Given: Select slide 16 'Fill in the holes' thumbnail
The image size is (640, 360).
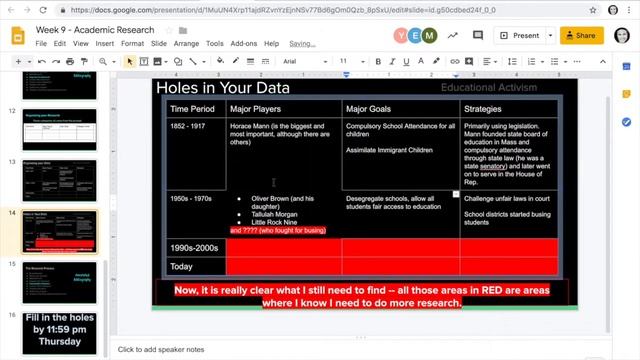Looking at the screenshot, I should (x=60, y=333).
